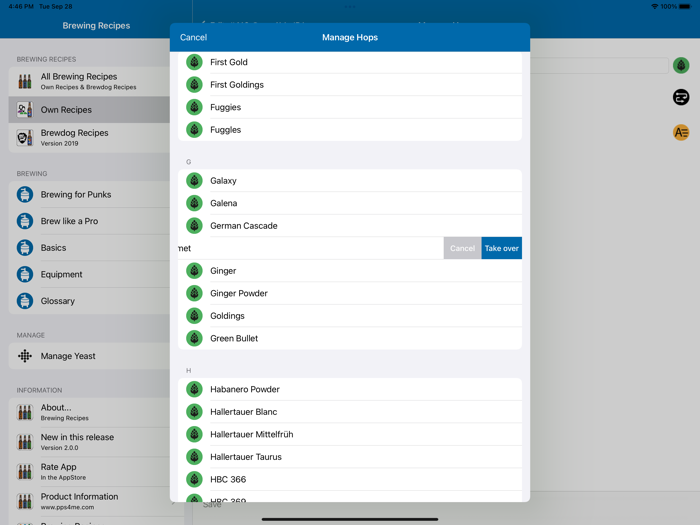The width and height of the screenshot is (700, 525).
Task: Select the First Gold row text
Action: (229, 62)
